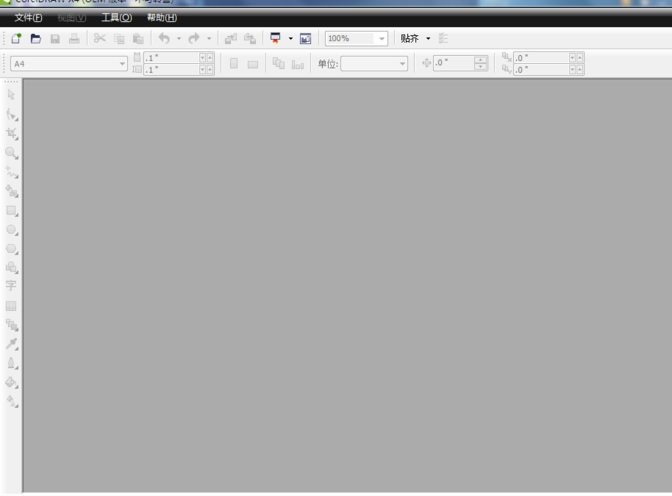This screenshot has height=496, width=672.
Task: Open the Welcome screen icon
Action: coord(305,39)
